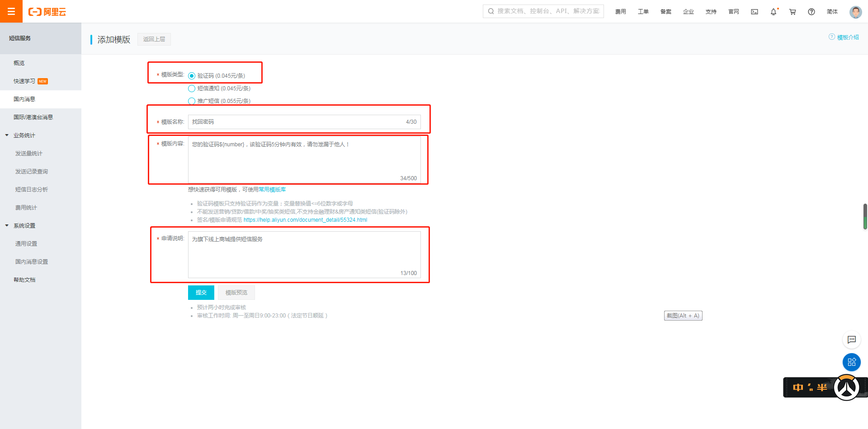868x429 pixels.
Task: Click the 截图(Alt + A) tooltip
Action: 683,316
